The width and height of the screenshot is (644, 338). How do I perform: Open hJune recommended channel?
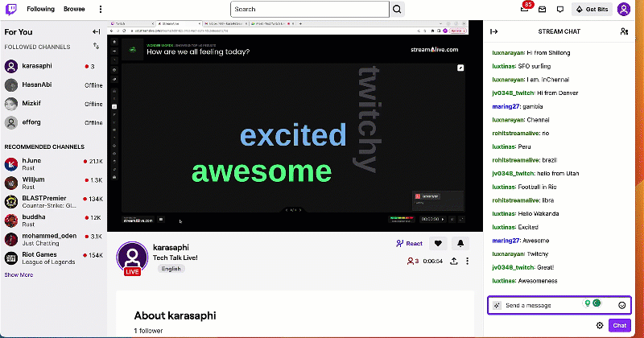click(x=53, y=164)
